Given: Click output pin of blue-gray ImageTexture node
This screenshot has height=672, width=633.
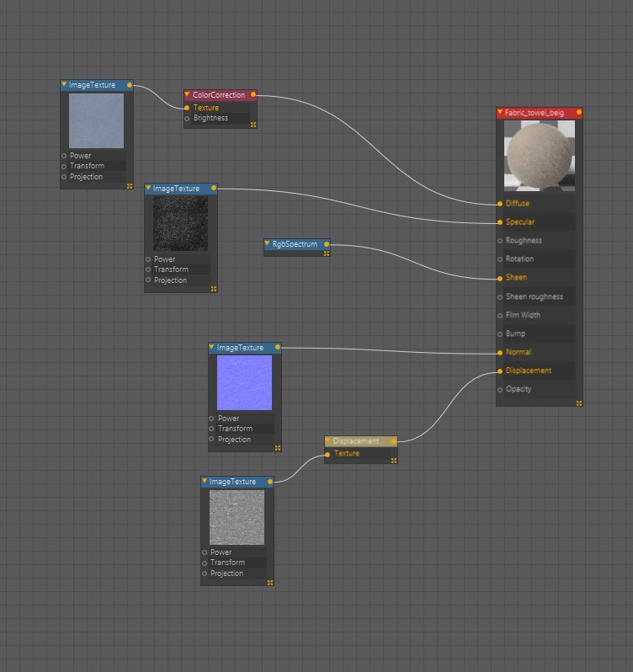Looking at the screenshot, I should pos(130,85).
